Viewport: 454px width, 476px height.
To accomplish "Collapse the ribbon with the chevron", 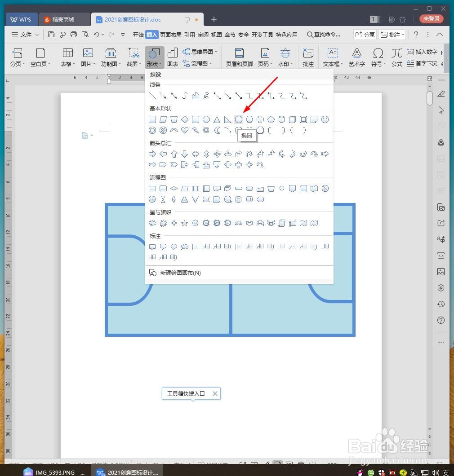I will point(440,35).
